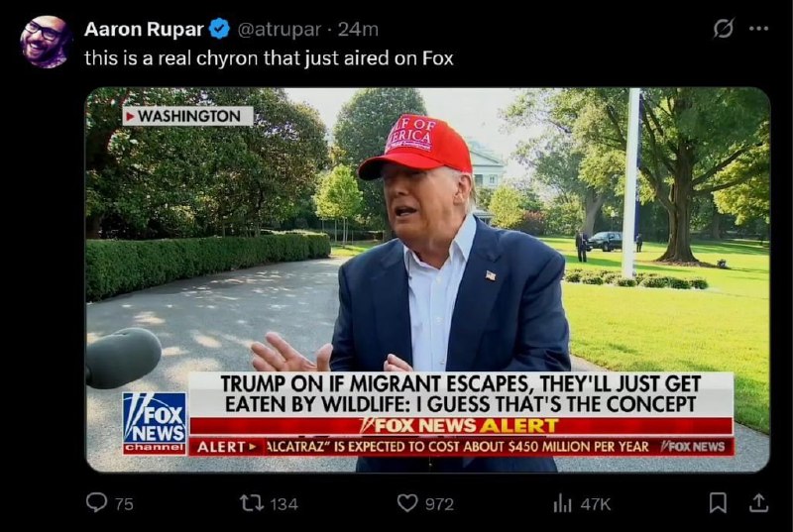Like the post with heart icon
This screenshot has width=793, height=532.
pos(407,503)
